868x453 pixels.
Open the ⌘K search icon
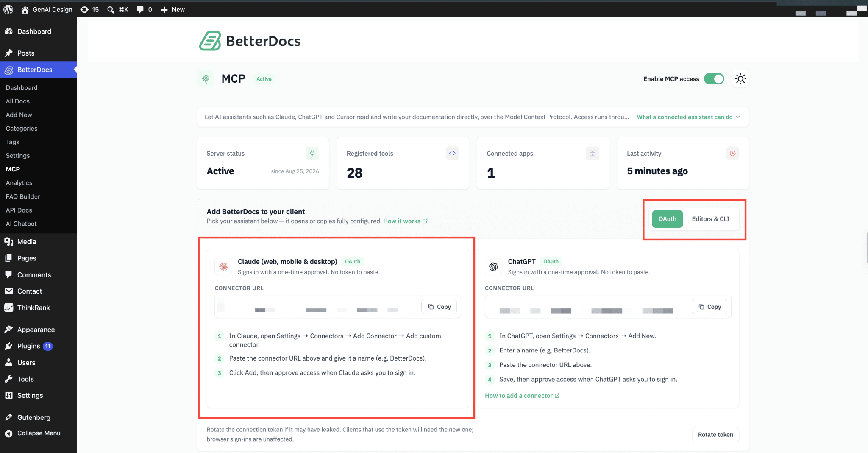coord(118,9)
